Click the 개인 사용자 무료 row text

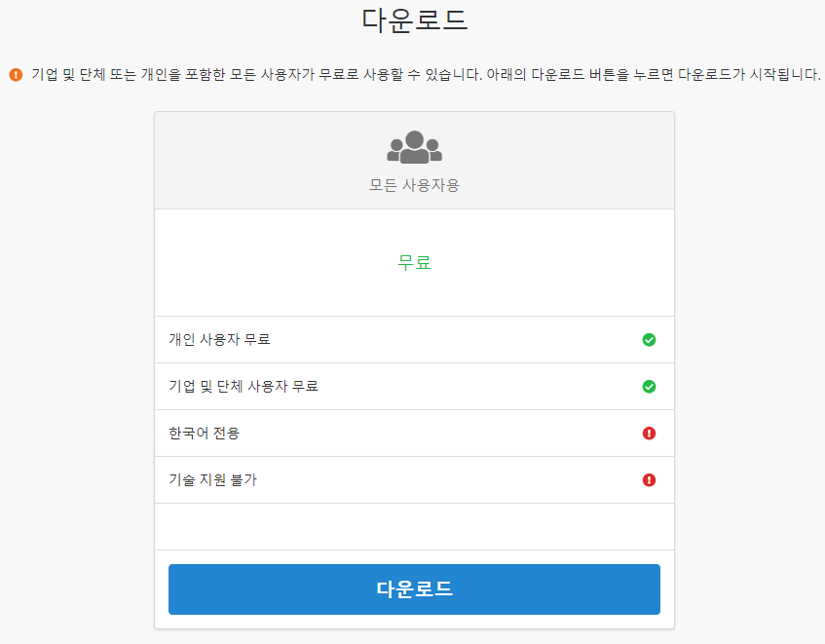[x=219, y=339]
